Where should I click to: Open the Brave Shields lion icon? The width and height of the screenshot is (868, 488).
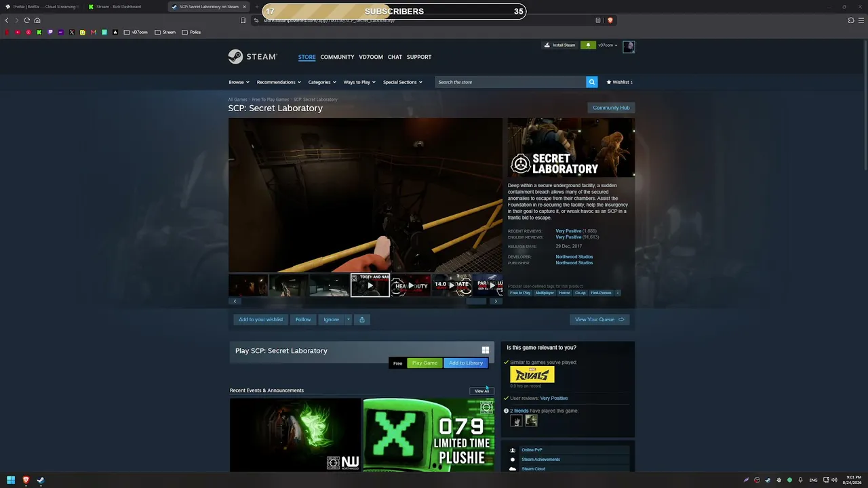point(610,20)
